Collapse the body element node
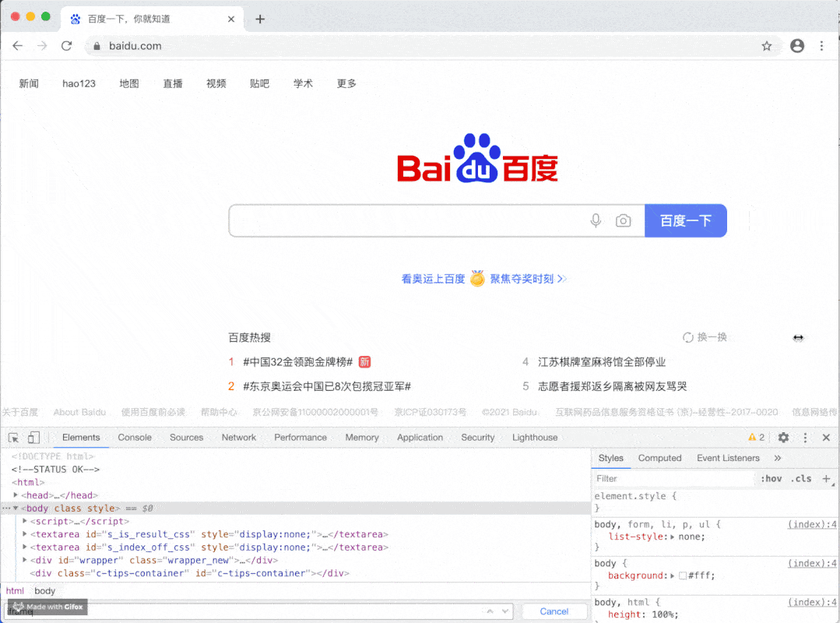This screenshot has height=623, width=840. pyautogui.click(x=16, y=508)
